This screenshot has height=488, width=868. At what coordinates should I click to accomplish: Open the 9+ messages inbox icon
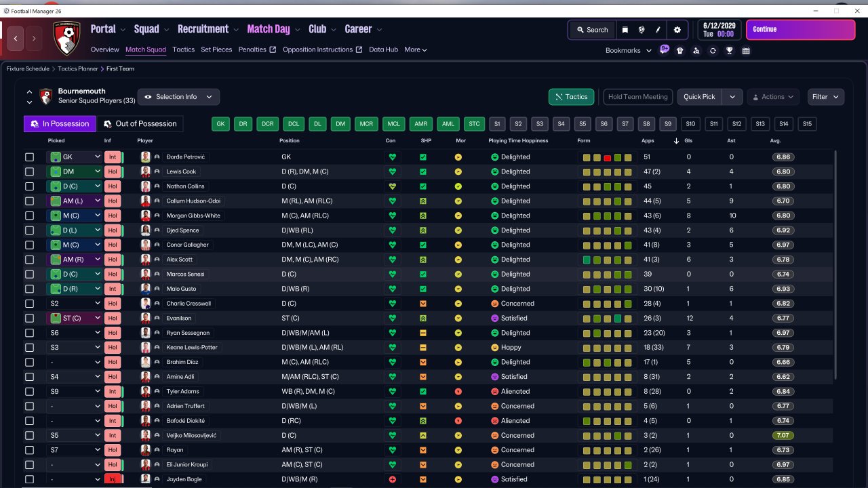(x=664, y=49)
